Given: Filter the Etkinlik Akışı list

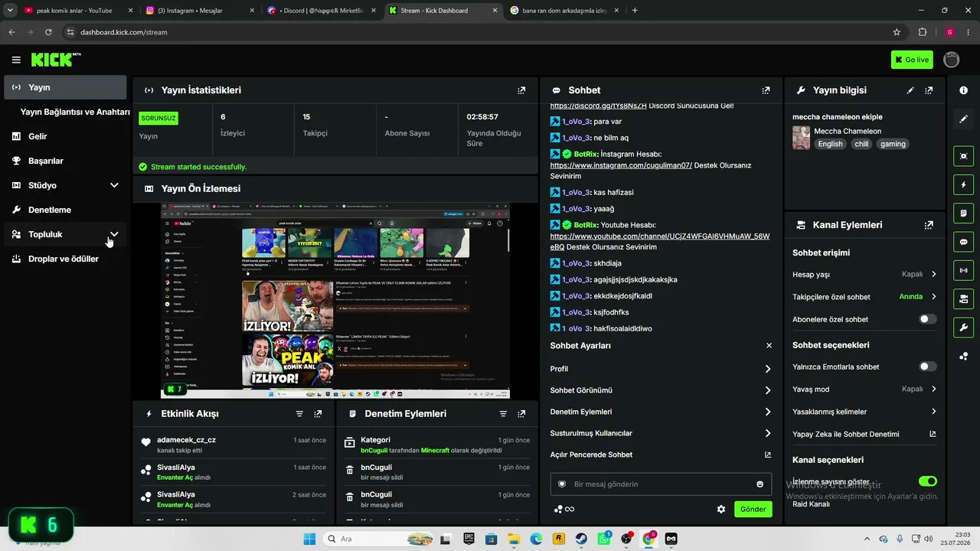Looking at the screenshot, I should pos(299,414).
